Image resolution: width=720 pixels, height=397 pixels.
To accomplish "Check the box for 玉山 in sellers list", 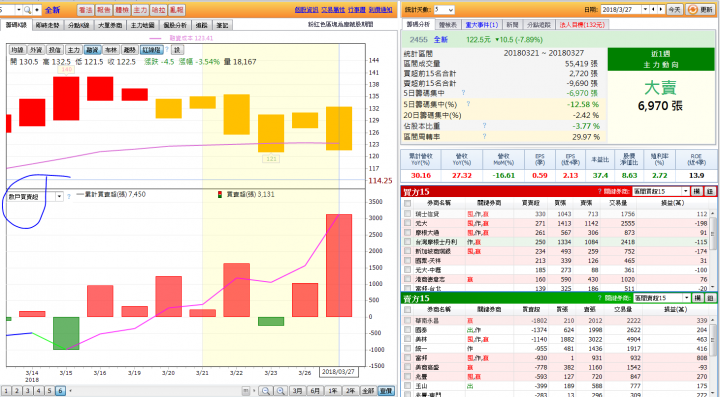I will tap(407, 386).
